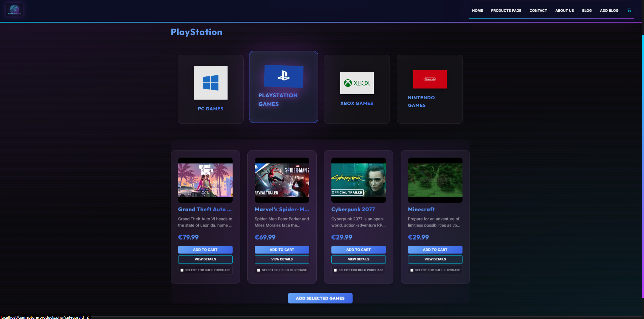
Task: Open the PC Games category label
Action: coord(211,109)
